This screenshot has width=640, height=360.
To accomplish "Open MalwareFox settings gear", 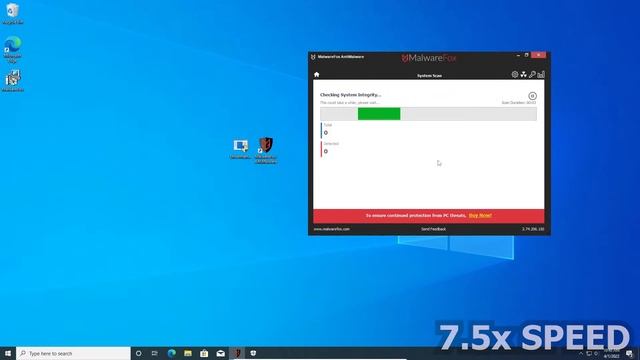I will click(515, 74).
